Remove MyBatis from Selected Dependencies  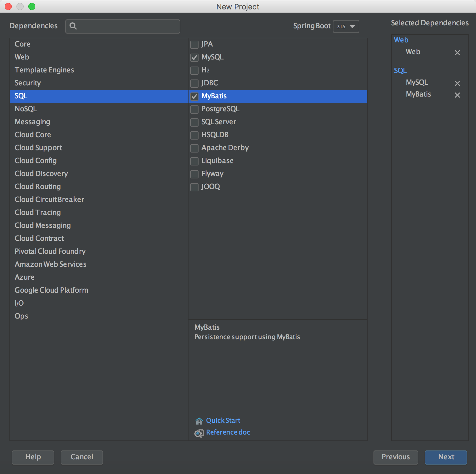[x=457, y=95]
